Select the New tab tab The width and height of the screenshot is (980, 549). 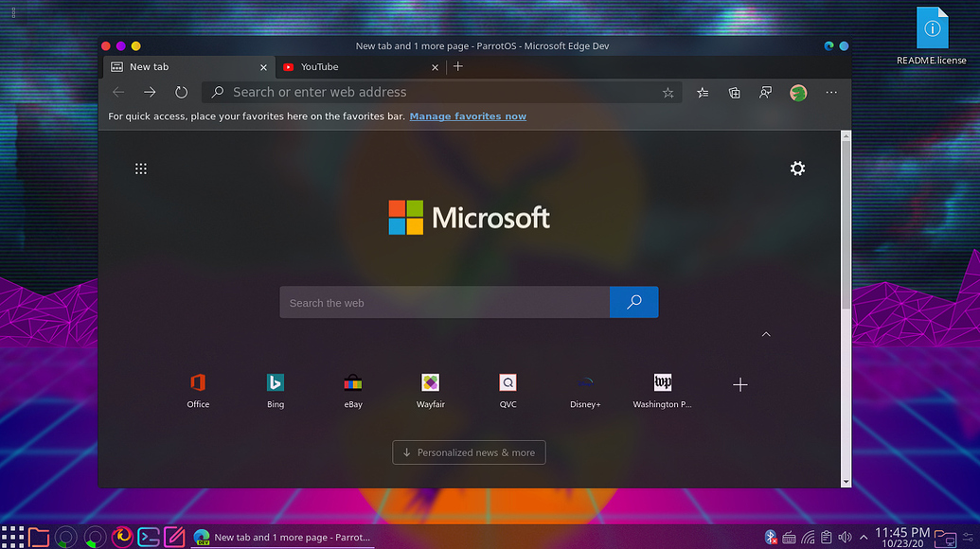(x=187, y=67)
